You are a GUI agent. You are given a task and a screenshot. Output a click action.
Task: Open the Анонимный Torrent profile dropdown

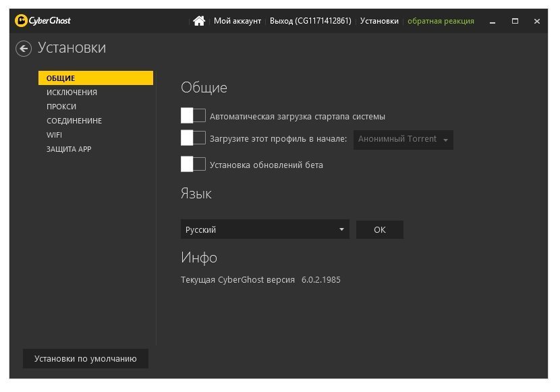click(x=403, y=140)
